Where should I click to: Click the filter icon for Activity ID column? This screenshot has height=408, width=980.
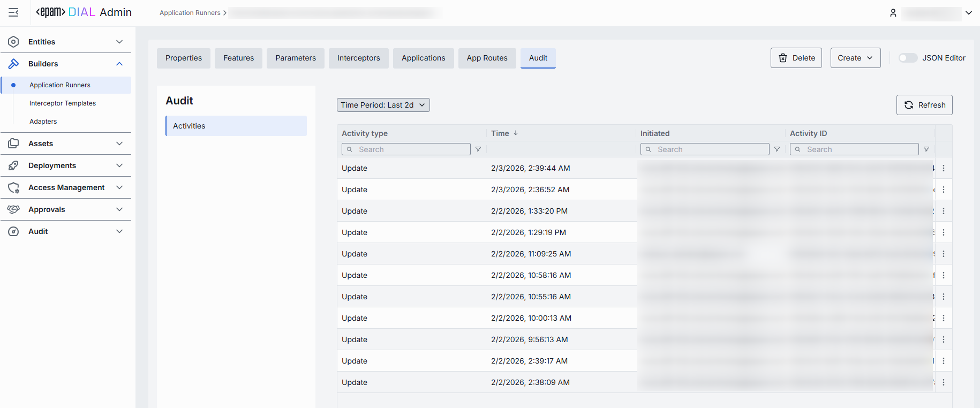tap(926, 149)
